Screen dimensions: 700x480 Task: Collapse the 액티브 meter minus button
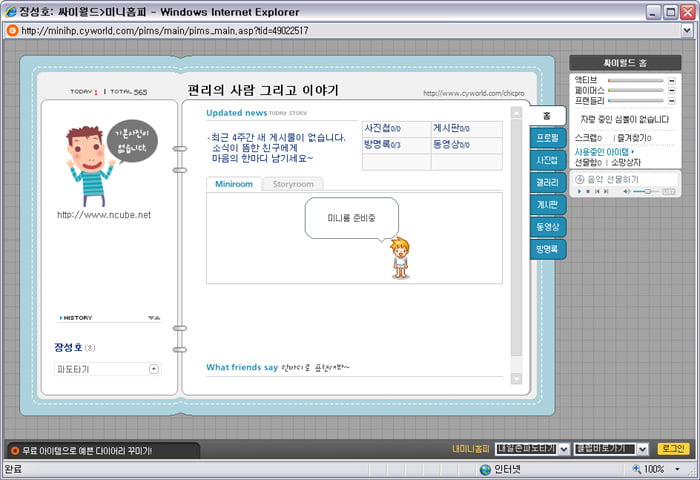[671, 81]
